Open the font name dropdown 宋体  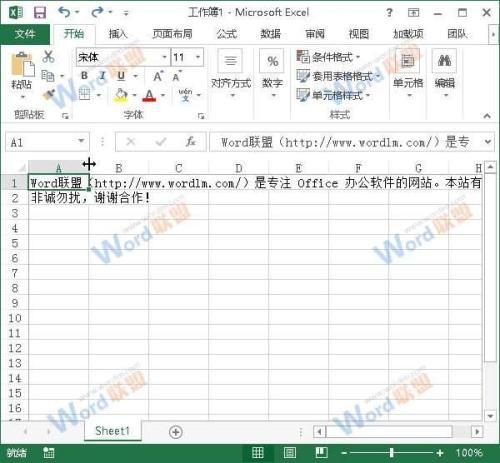click(x=164, y=57)
